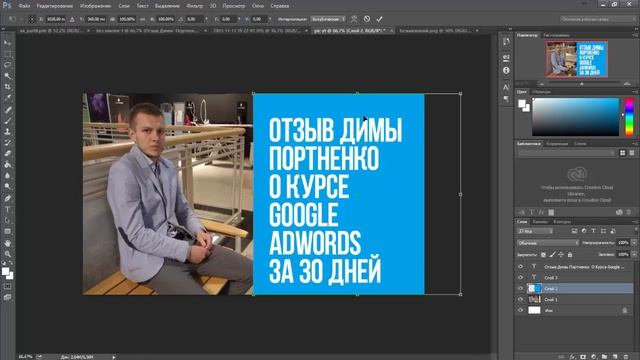Hide the selected Слой 2 layer

(x=520, y=288)
